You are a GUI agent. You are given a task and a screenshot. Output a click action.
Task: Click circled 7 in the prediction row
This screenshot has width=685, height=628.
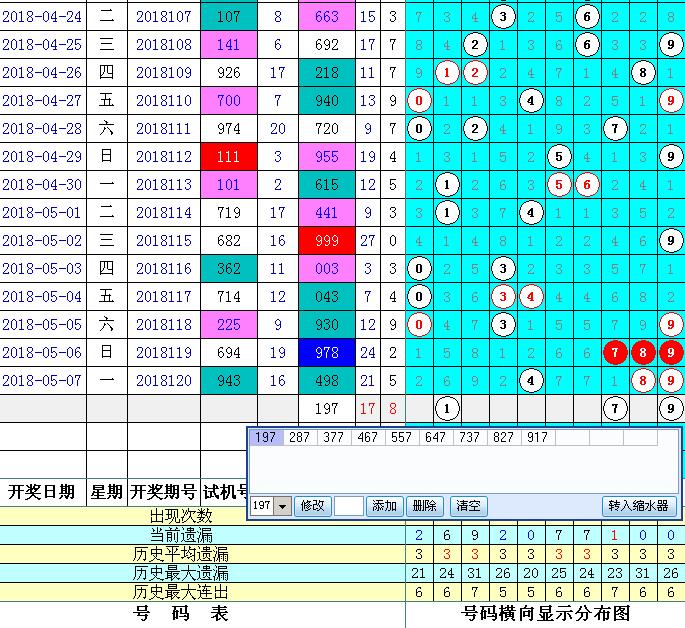(x=615, y=409)
